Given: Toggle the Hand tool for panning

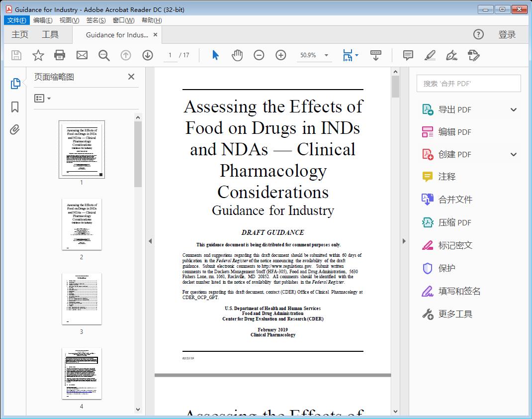Looking at the screenshot, I should 238,55.
